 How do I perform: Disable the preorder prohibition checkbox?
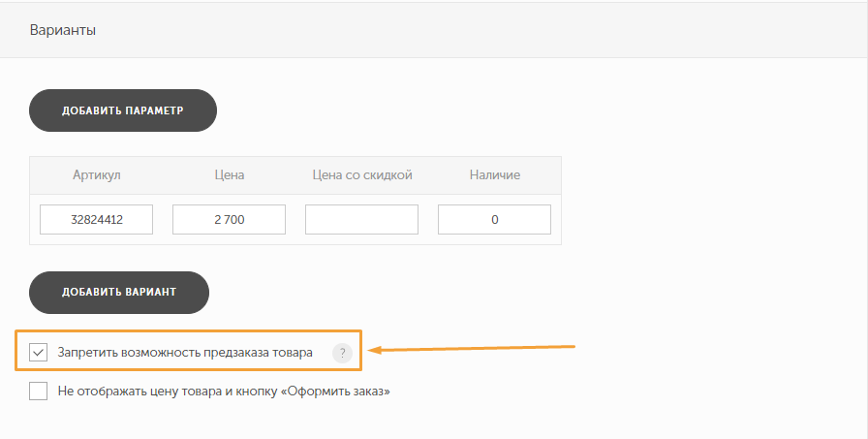click(38, 353)
